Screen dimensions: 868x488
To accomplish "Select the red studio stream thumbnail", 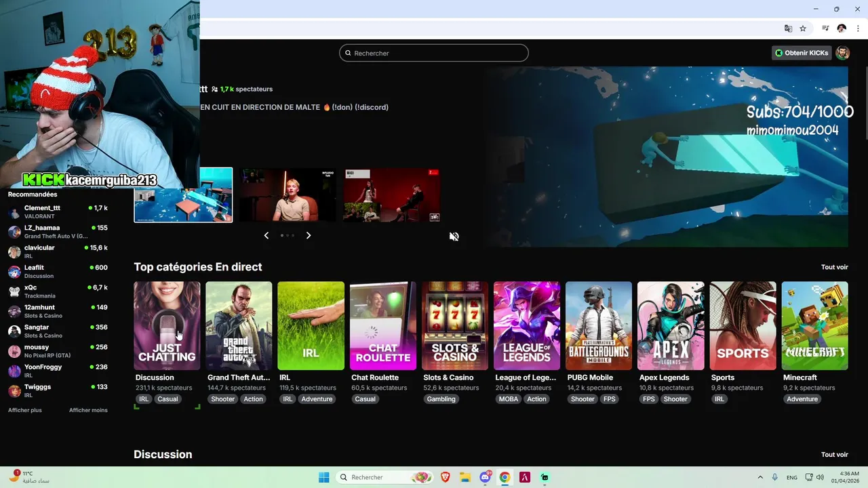I will (392, 195).
